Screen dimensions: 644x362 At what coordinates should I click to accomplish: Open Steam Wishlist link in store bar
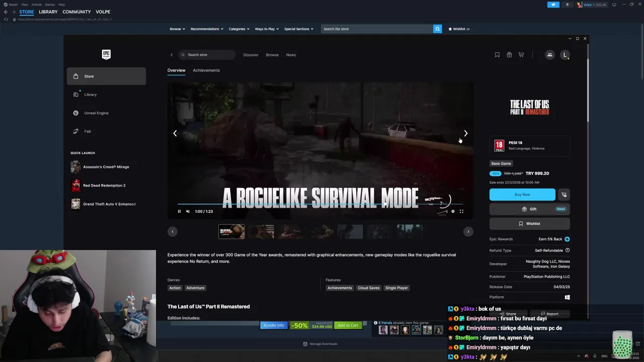point(459,29)
